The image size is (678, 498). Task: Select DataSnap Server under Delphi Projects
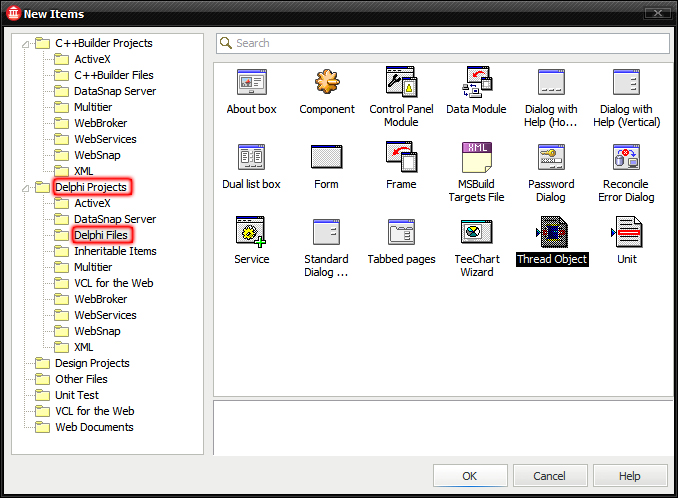[x=115, y=219]
